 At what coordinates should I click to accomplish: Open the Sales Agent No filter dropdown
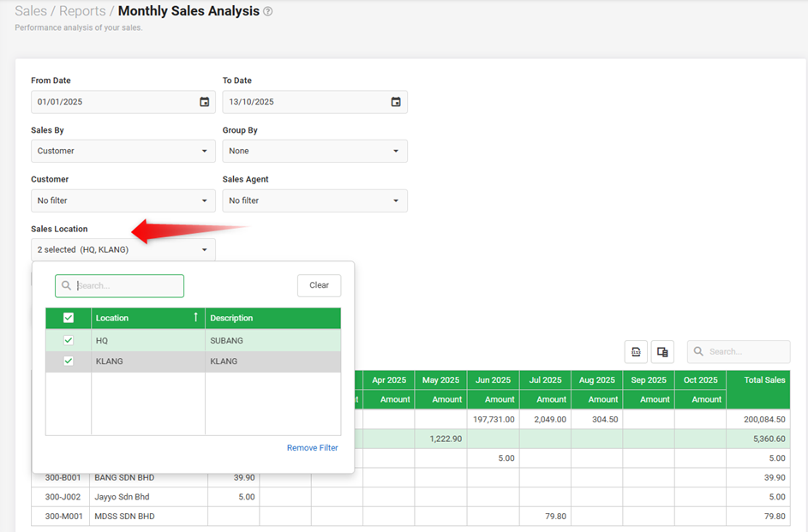coord(314,200)
